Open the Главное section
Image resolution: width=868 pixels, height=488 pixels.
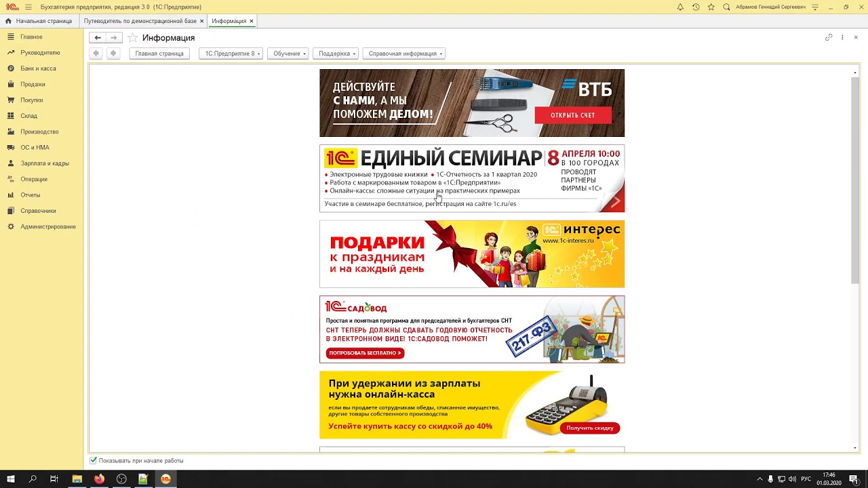pyautogui.click(x=31, y=37)
